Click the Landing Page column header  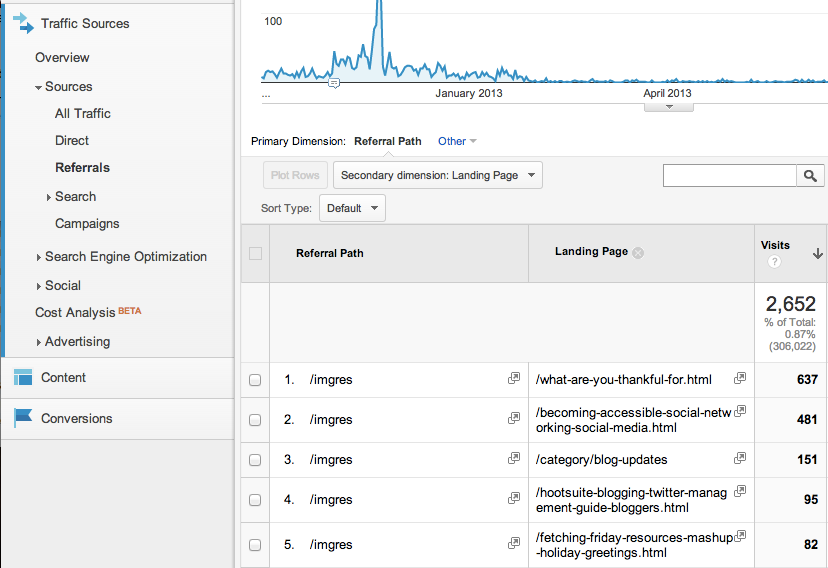click(591, 251)
